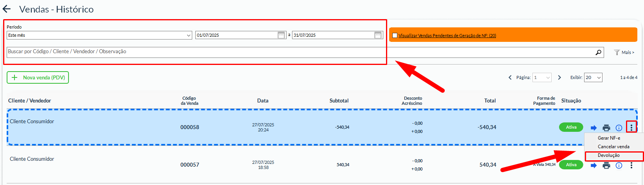
Task: Open the Exibir rows-per-page dropdown
Action: point(593,77)
